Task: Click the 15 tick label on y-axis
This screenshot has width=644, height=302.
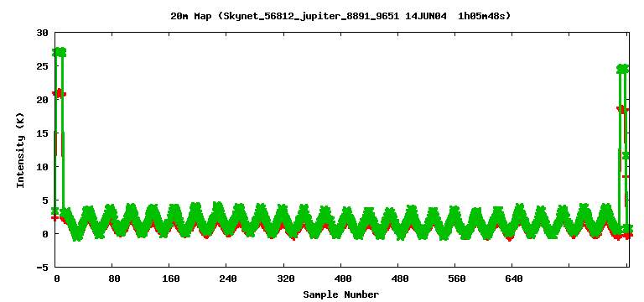Action: click(x=42, y=133)
